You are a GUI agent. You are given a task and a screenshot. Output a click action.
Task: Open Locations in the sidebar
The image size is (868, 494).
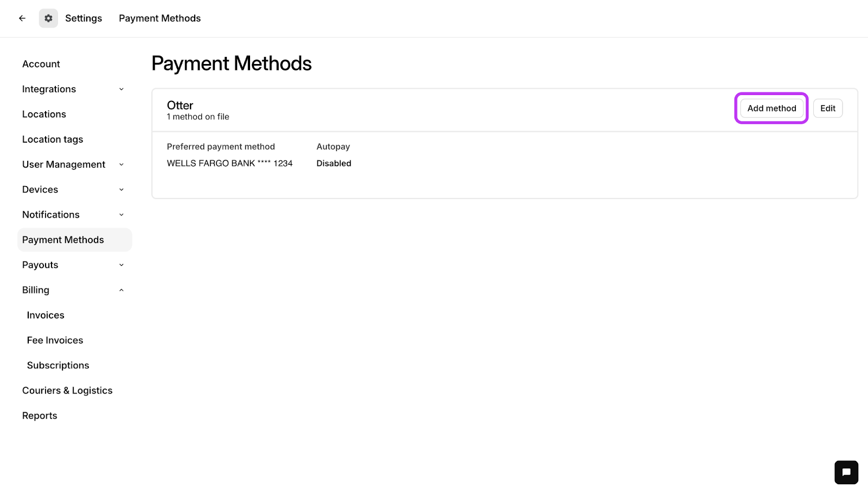(44, 114)
